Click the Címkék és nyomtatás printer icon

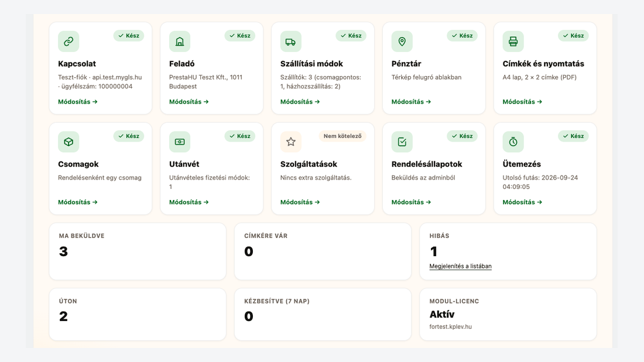tap(513, 41)
